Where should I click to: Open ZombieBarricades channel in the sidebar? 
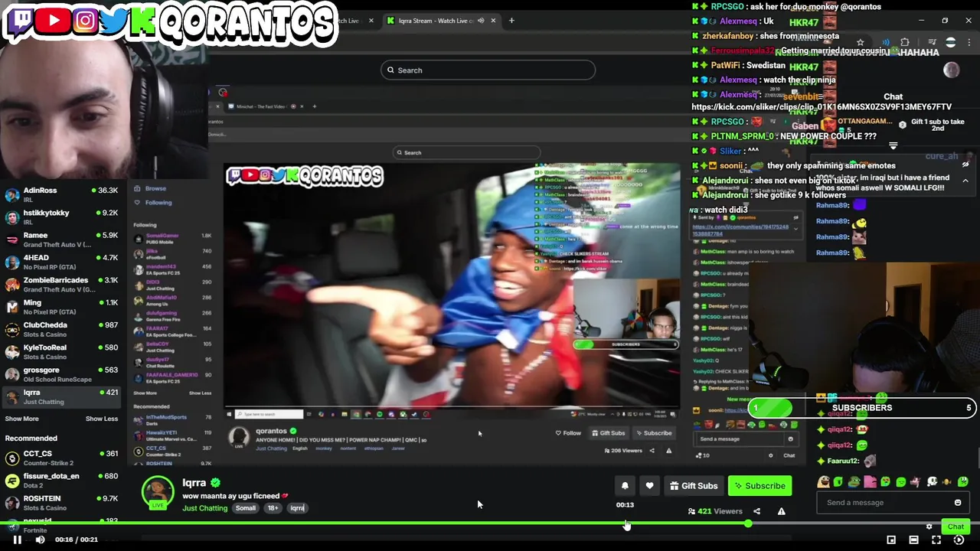point(63,284)
